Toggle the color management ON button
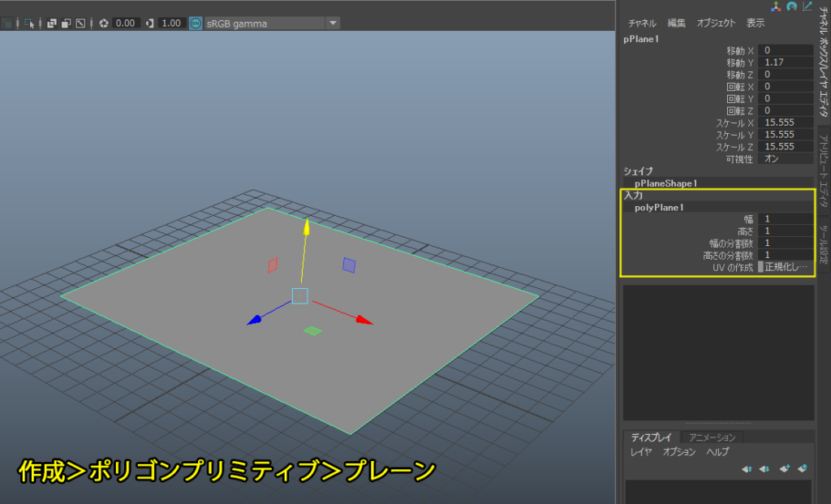Viewport: 831px width, 504px height. pyautogui.click(x=196, y=24)
